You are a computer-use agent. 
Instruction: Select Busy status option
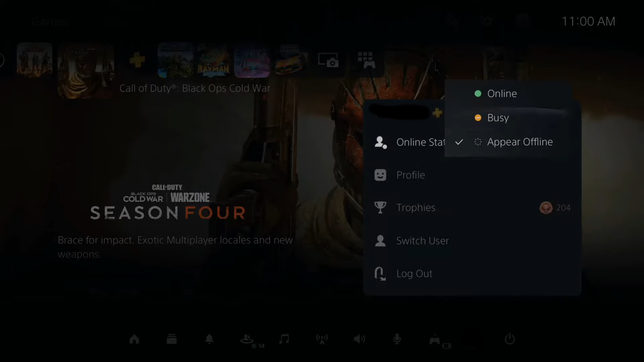[x=498, y=118]
